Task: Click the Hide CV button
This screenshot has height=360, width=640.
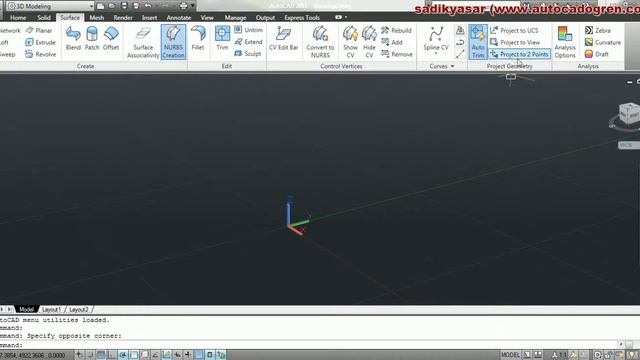Action: coord(369,42)
